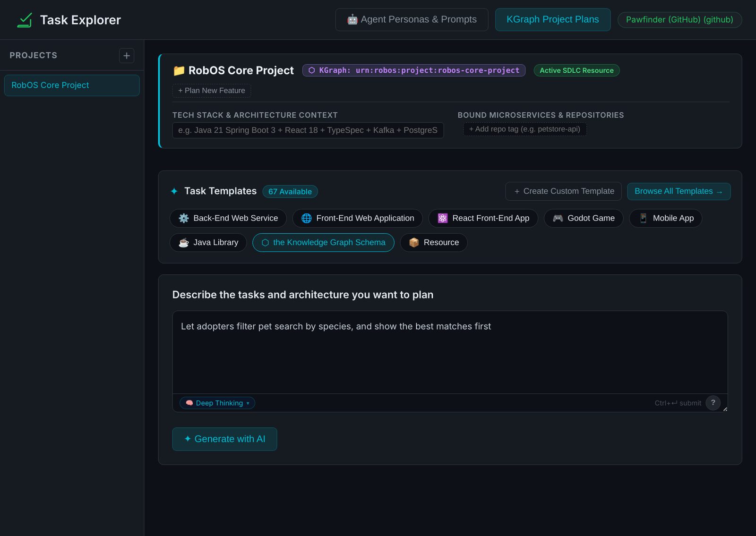Viewport: 756px width, 536px height.
Task: Click the gamepad icon on Godot Game
Action: pyautogui.click(x=558, y=218)
